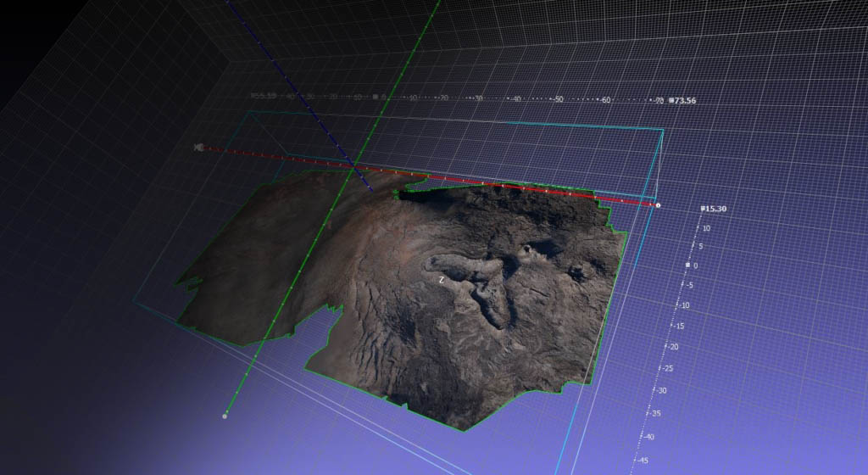Click the -20 tick on the vertical scale
This screenshot has height=475, width=868.
672,347
